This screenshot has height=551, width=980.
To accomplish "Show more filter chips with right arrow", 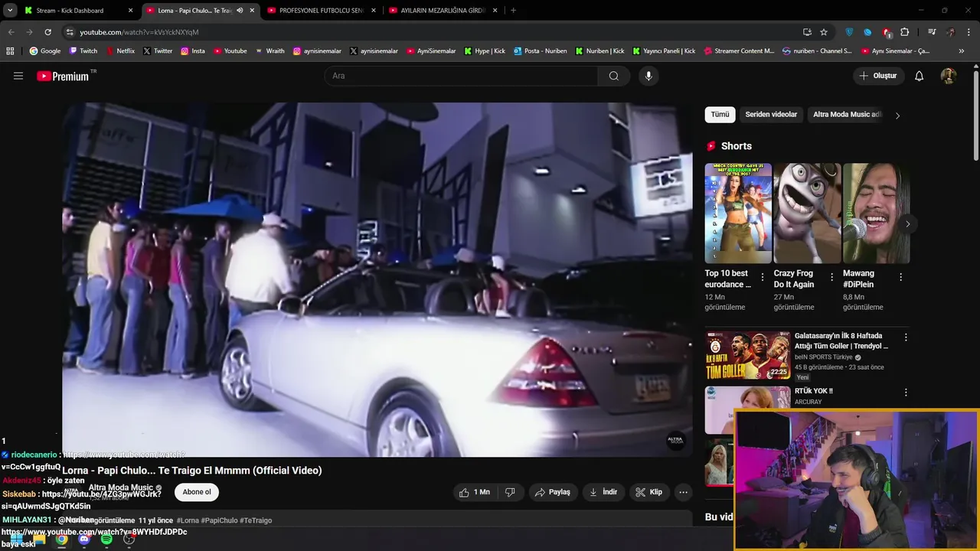I will [897, 116].
